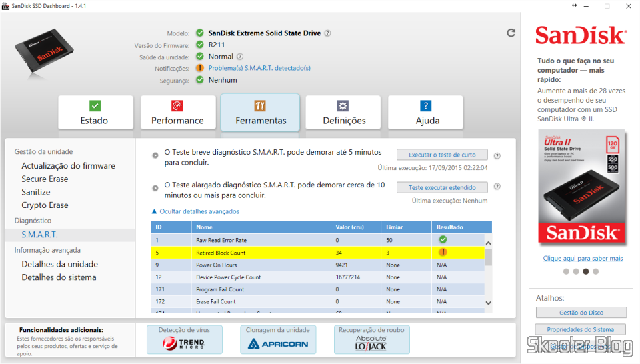The height and width of the screenshot is (364, 640).
Task: Select the Erase Fail Count row name
Action: (x=216, y=301)
